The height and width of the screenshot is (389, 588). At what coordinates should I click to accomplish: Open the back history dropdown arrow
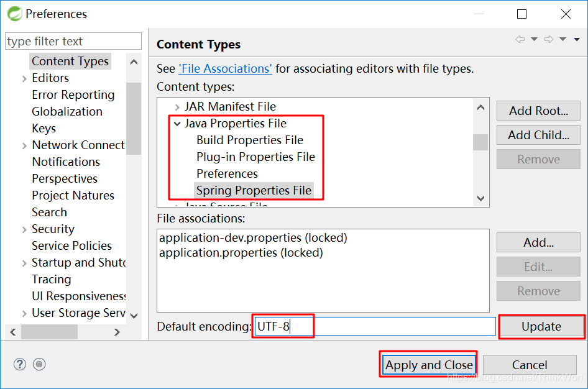(534, 39)
